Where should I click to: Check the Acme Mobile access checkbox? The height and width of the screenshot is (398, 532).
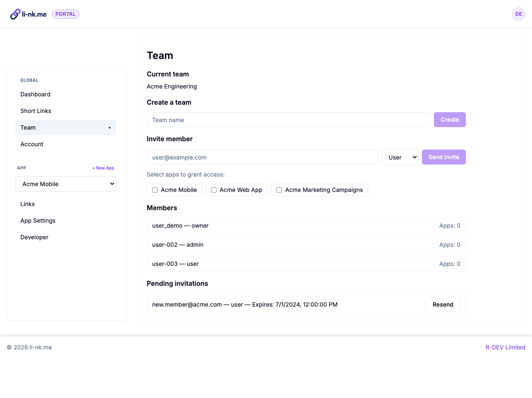coord(155,190)
